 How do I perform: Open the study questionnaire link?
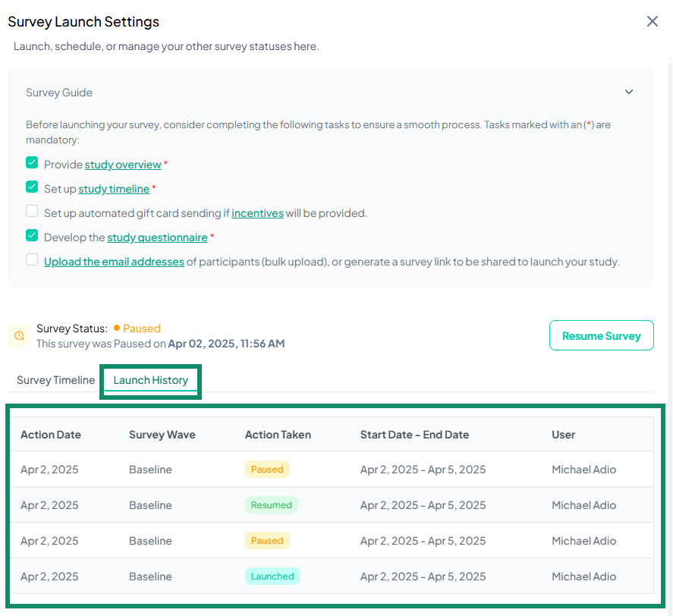tap(157, 237)
